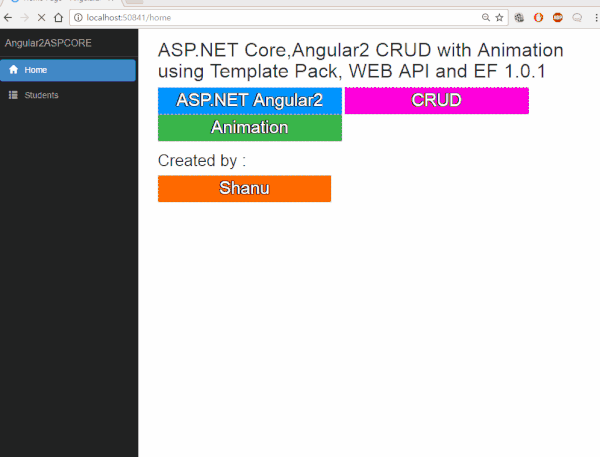Open the gray extension icon beside the bookmark star
This screenshot has width=600, height=457.
click(x=519, y=18)
